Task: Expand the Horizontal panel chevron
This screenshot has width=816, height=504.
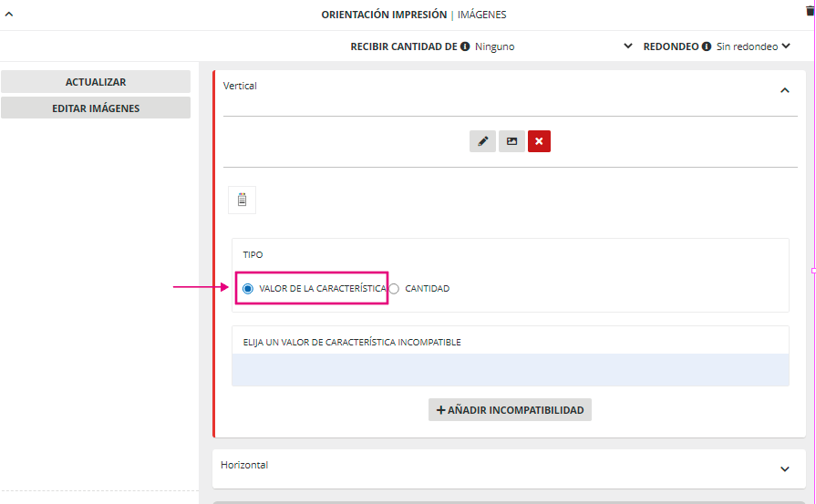Action: pos(784,469)
